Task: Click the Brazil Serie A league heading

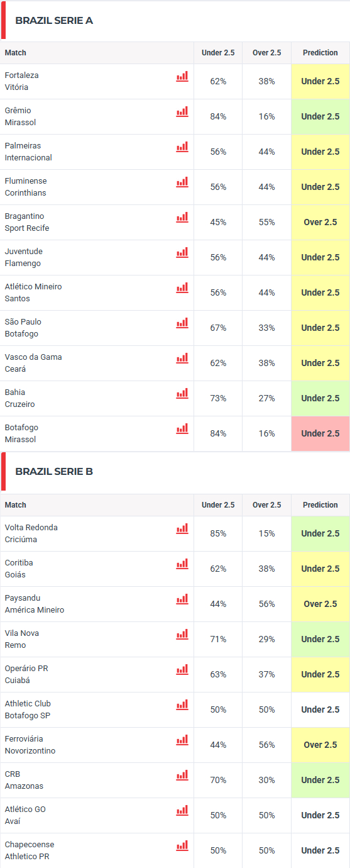Action: pyautogui.click(x=54, y=21)
